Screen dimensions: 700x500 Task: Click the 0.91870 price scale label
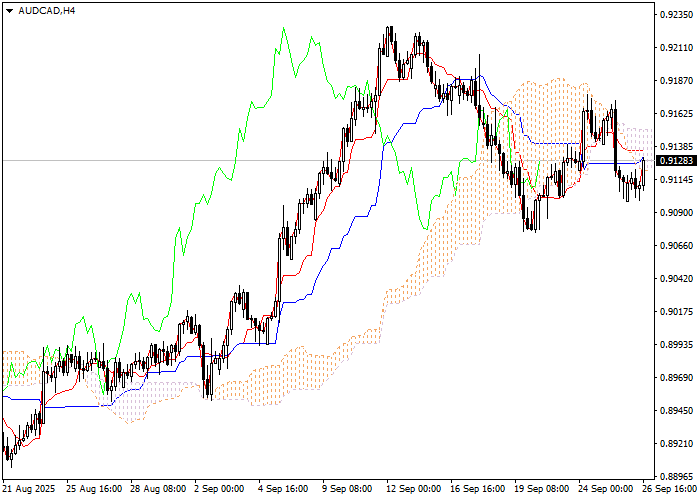(677, 81)
